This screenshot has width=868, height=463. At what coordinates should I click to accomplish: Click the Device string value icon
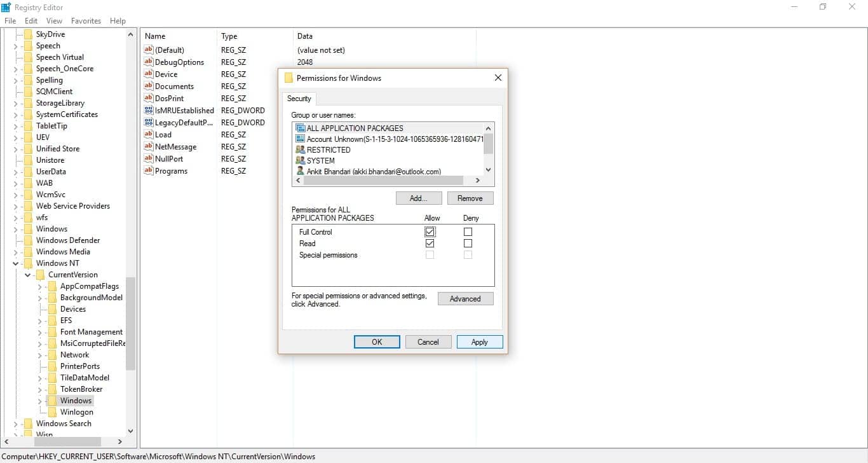(x=149, y=74)
